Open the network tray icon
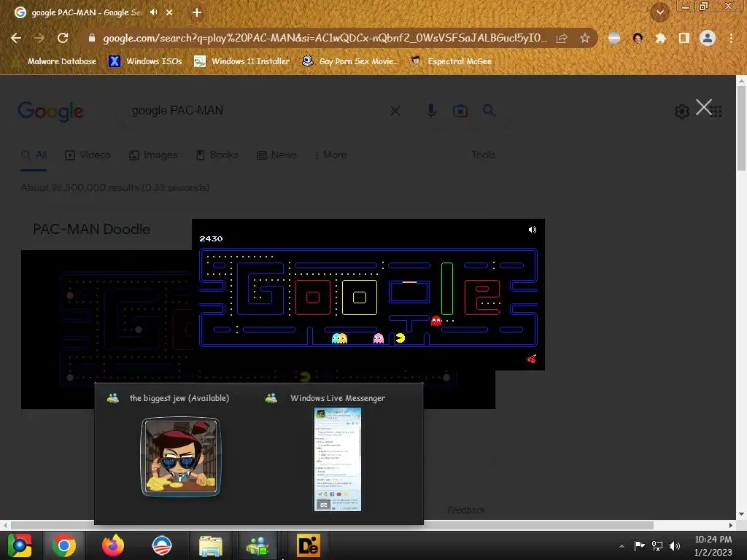The width and height of the screenshot is (747, 560). (657, 545)
